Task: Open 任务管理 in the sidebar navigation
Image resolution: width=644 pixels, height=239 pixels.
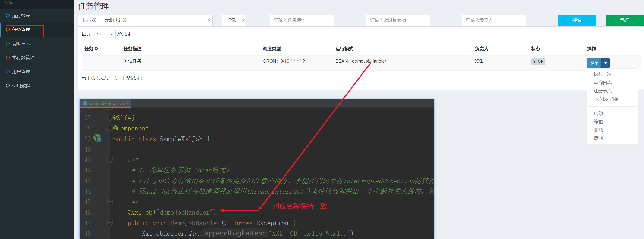Action: coord(21,30)
